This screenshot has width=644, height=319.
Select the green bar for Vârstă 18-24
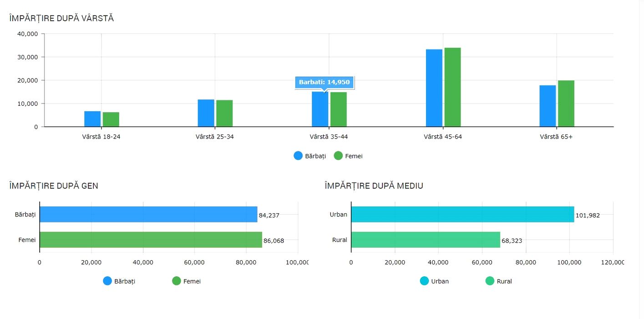(111, 119)
